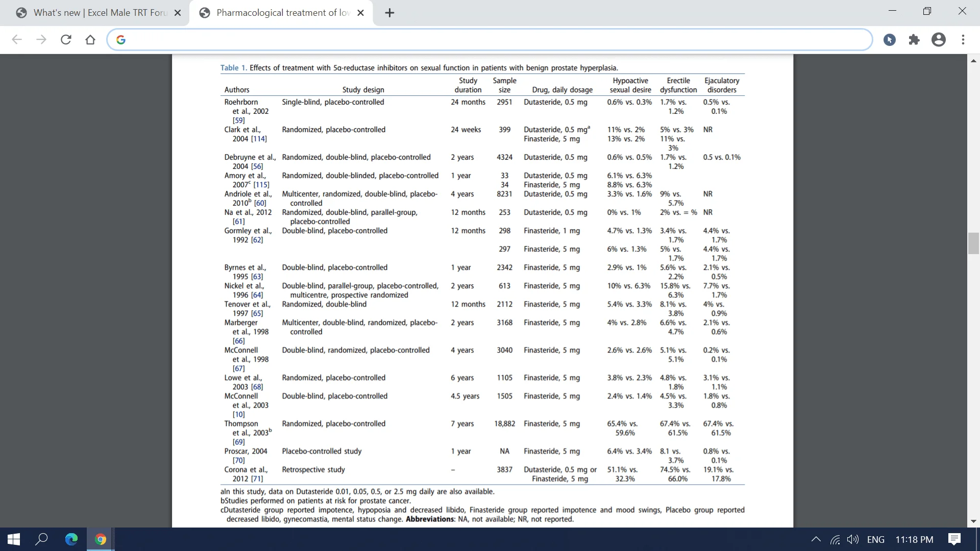Show hidden system tray icons
Screen dimensions: 980x551
coord(816,539)
